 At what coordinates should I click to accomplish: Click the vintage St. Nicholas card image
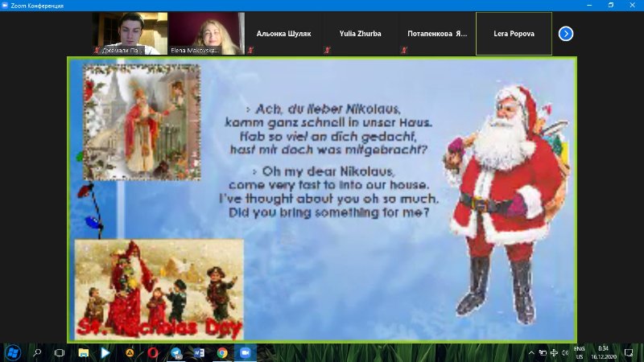[142, 122]
